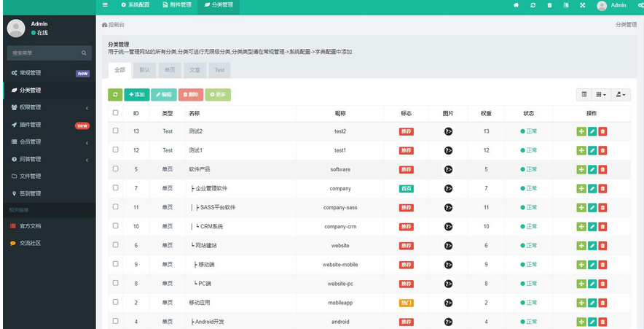
Task: Toggle table card view icon
Action: tap(584, 95)
